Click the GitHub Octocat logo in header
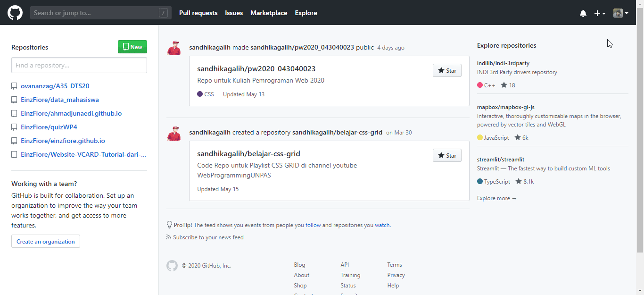This screenshot has width=644, height=295. point(15,13)
